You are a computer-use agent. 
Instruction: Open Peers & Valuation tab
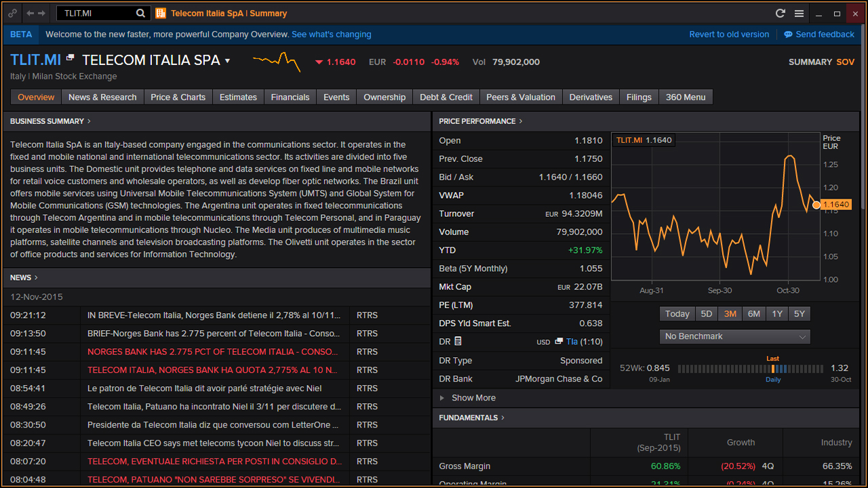coord(521,97)
